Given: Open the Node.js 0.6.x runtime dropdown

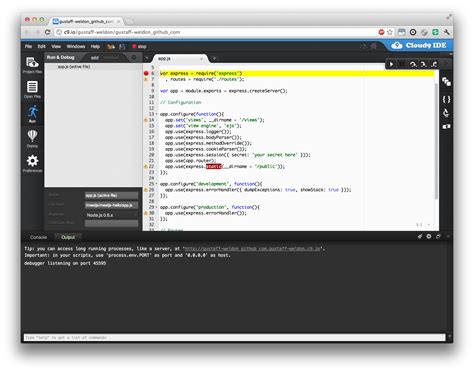Looking at the screenshot, I should (x=111, y=215).
